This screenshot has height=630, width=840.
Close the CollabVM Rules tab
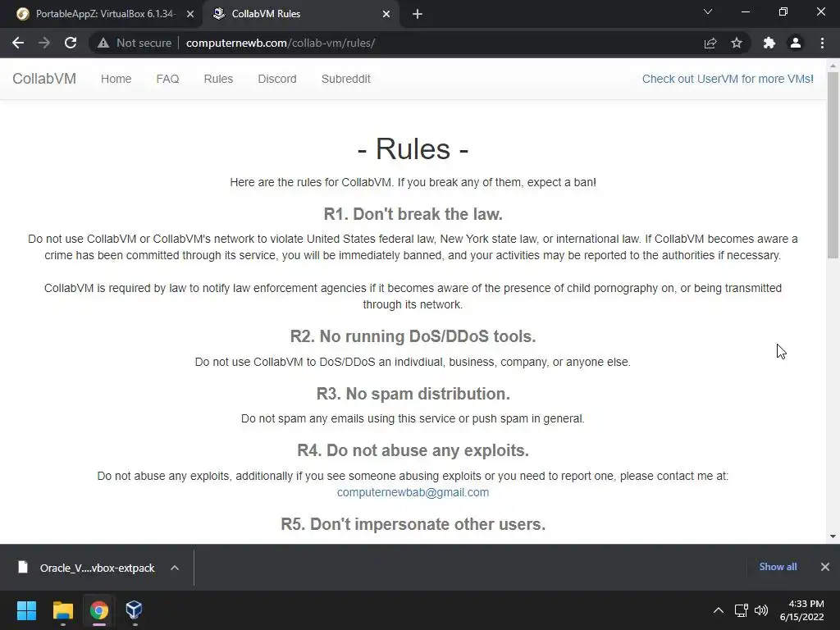pos(386,14)
